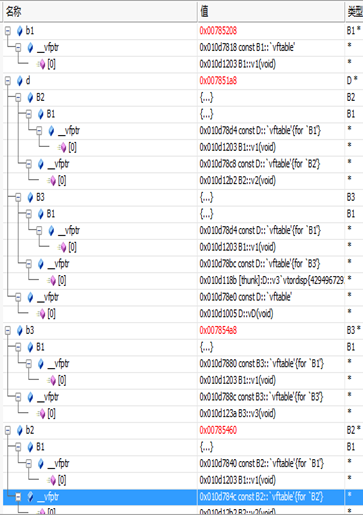Click value 0x010d7840 const B2::`vftable'{for `B1'}

pyautogui.click(x=262, y=464)
